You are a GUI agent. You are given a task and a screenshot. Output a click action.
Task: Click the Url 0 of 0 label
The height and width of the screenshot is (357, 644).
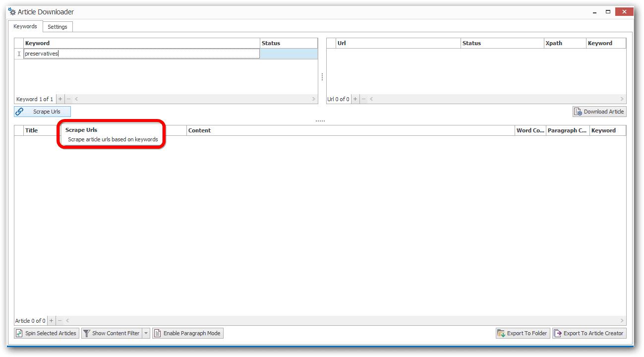[338, 99]
